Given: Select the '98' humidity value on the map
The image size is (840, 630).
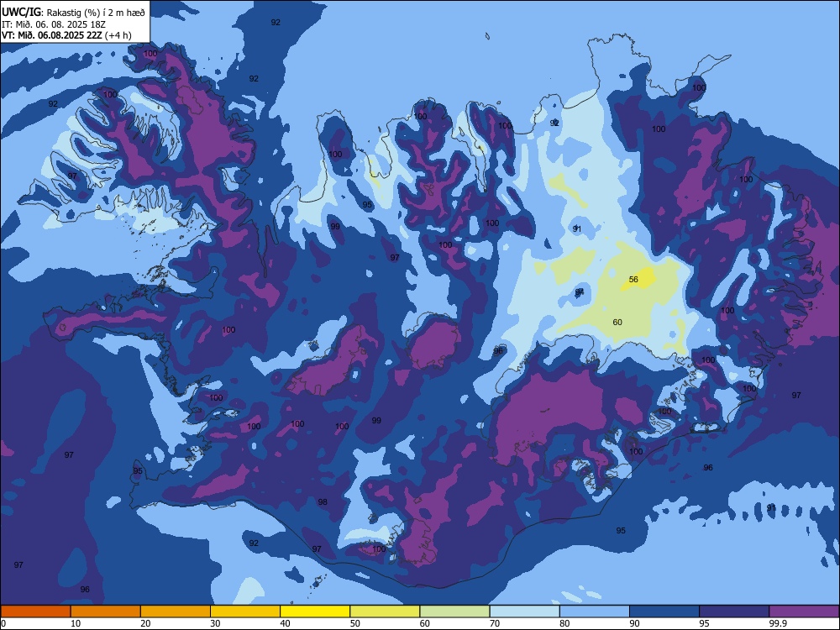Looking at the screenshot, I should click(323, 502).
